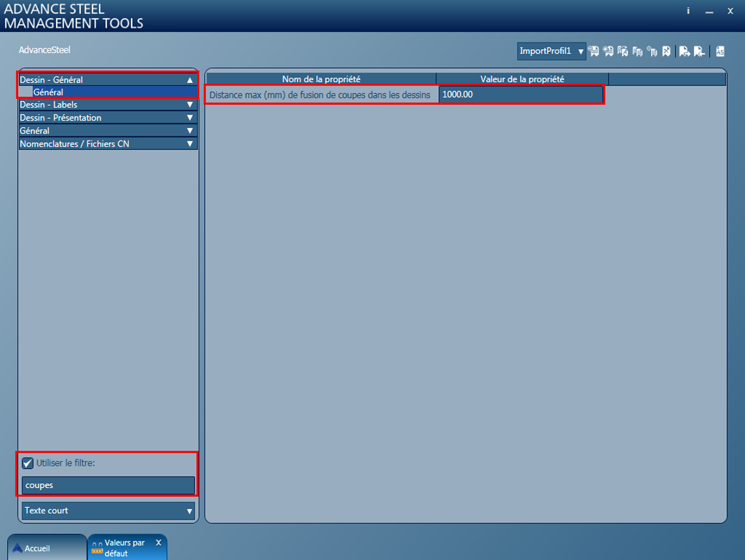Click the export profile icon with right arrow
The height and width of the screenshot is (560, 745).
(684, 51)
